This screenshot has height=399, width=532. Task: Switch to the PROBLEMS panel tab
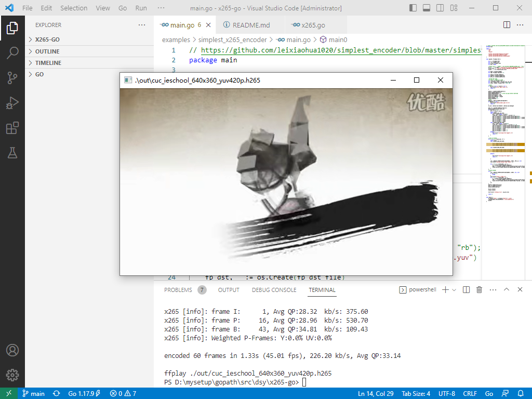[185, 290]
